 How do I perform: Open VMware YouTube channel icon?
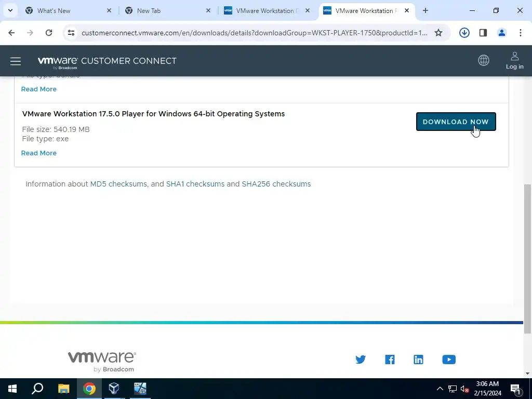(449, 360)
